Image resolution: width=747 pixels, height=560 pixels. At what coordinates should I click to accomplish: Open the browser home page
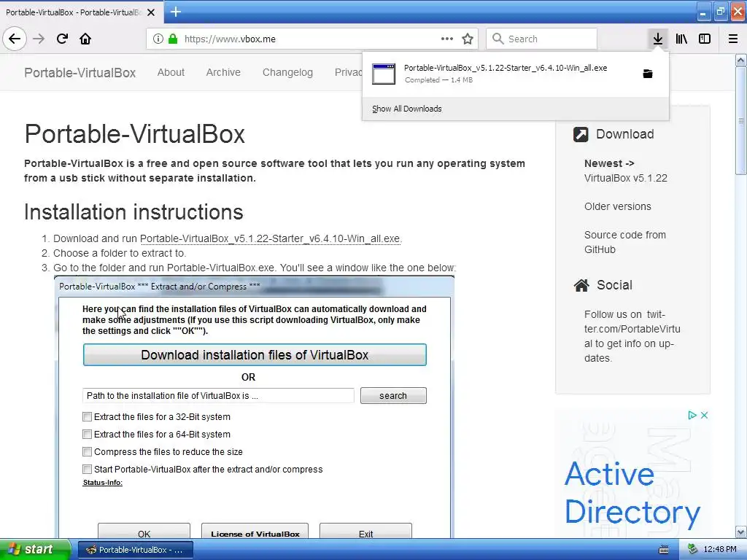[x=85, y=39]
